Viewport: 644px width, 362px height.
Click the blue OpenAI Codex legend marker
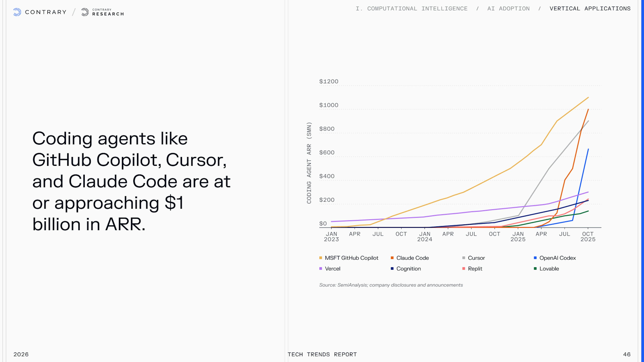pos(535,258)
